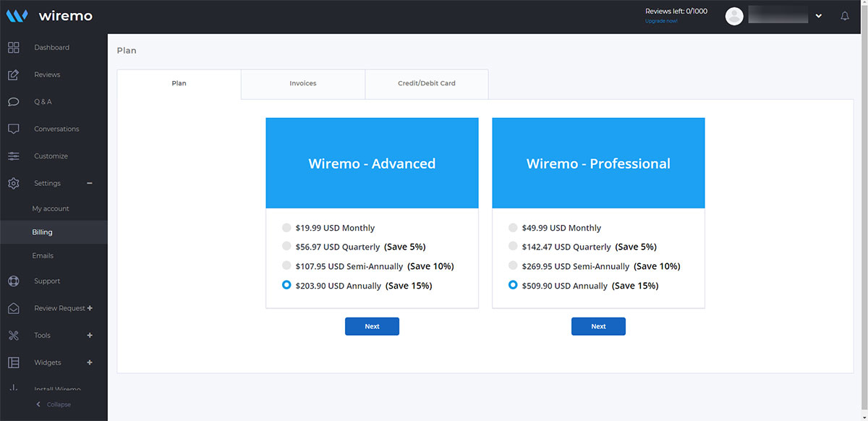
Task: Click Next under Wiremo - Advanced
Action: (372, 326)
